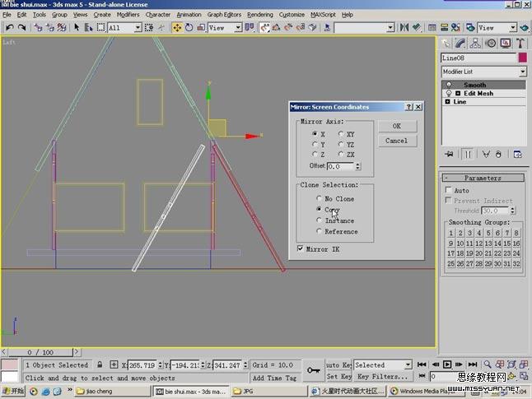
Task: Click the time slider 0 / 100 handle
Action: coord(40,352)
